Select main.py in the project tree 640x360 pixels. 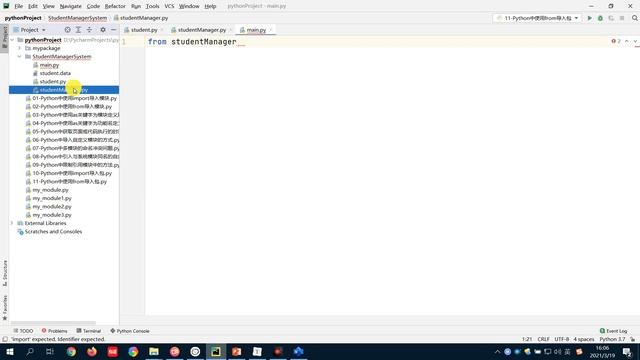point(49,65)
